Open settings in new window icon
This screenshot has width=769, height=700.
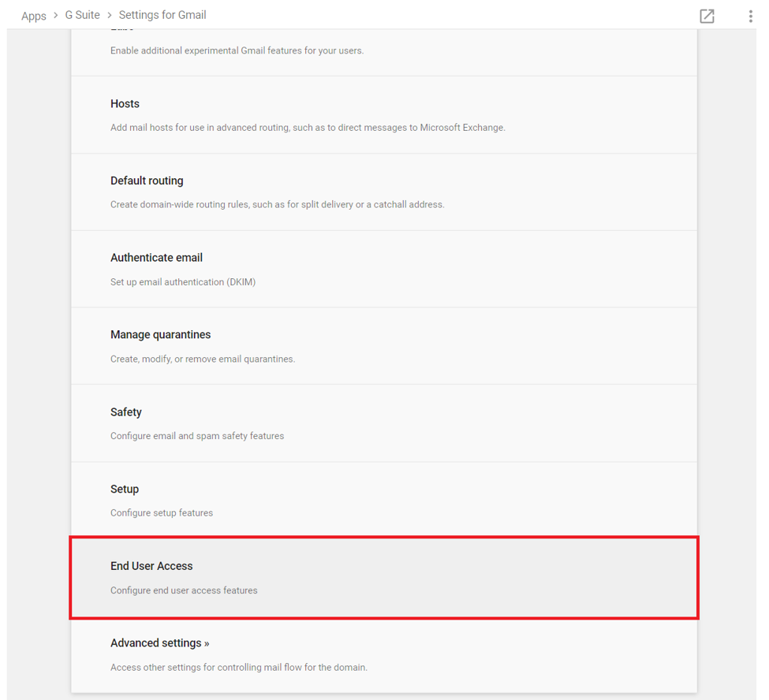tap(707, 16)
